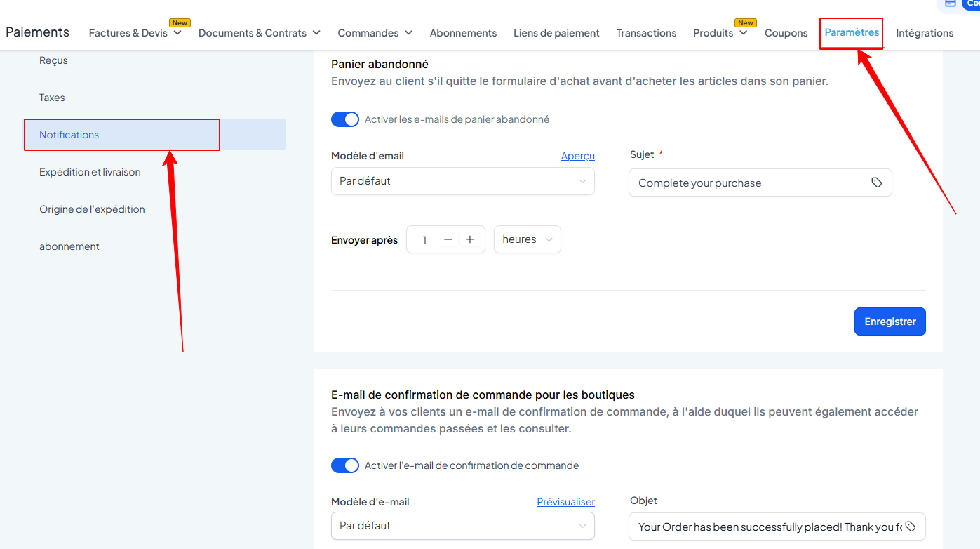Click the Sujet text input field
Image resolution: width=980 pixels, height=549 pixels.
(x=751, y=183)
